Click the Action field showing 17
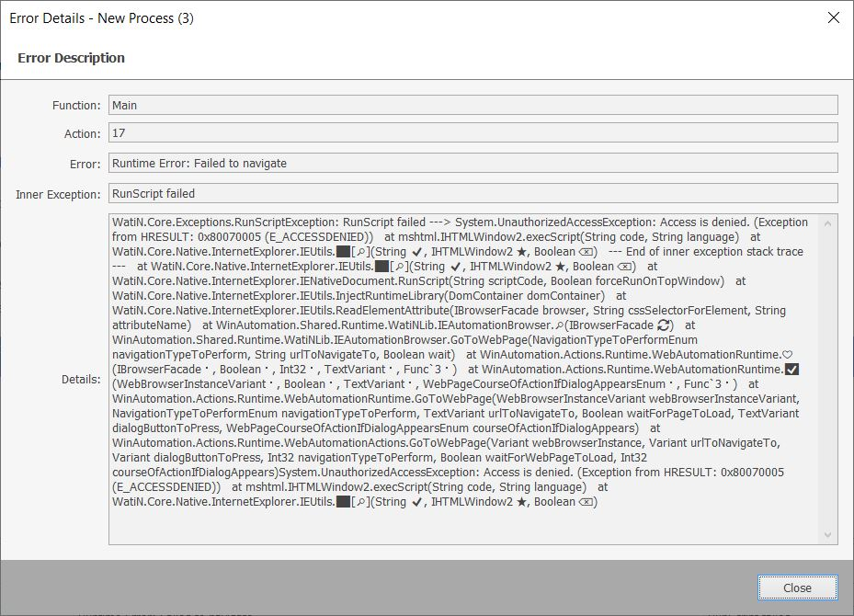Image resolution: width=854 pixels, height=616 pixels. (x=473, y=133)
